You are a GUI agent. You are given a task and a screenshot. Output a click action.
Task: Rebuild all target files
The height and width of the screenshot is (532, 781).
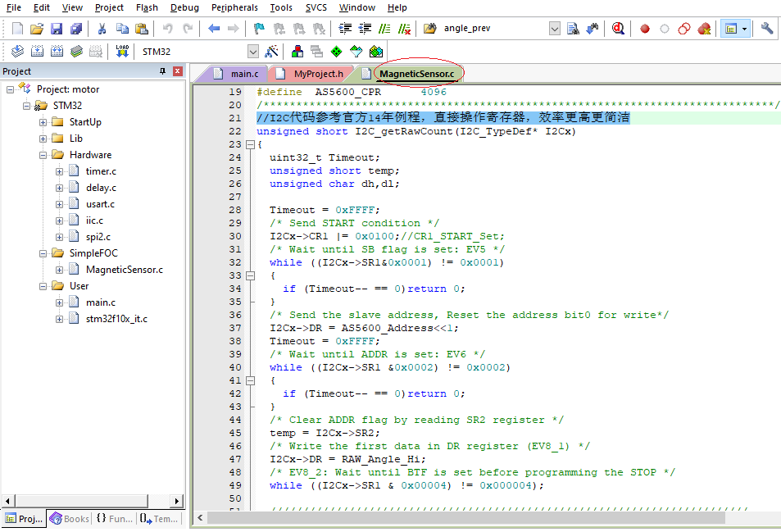[56, 51]
